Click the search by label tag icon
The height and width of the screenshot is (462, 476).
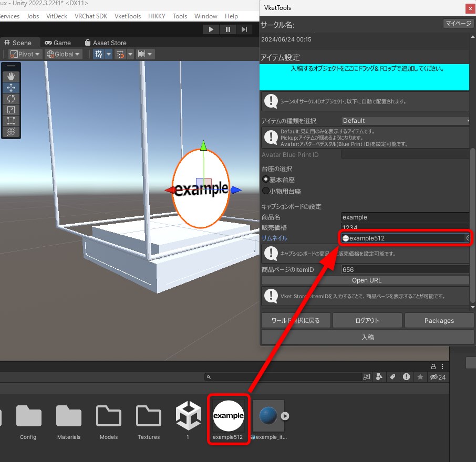[x=392, y=377]
